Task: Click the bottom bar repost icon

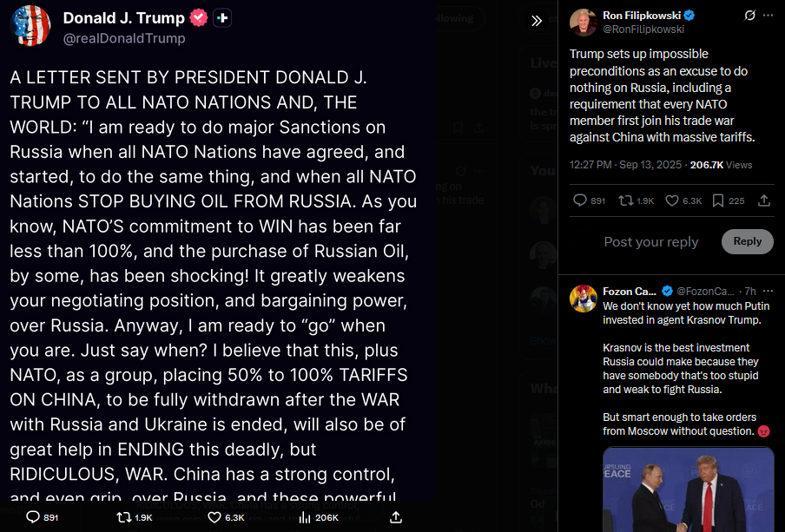Action: pos(123,517)
